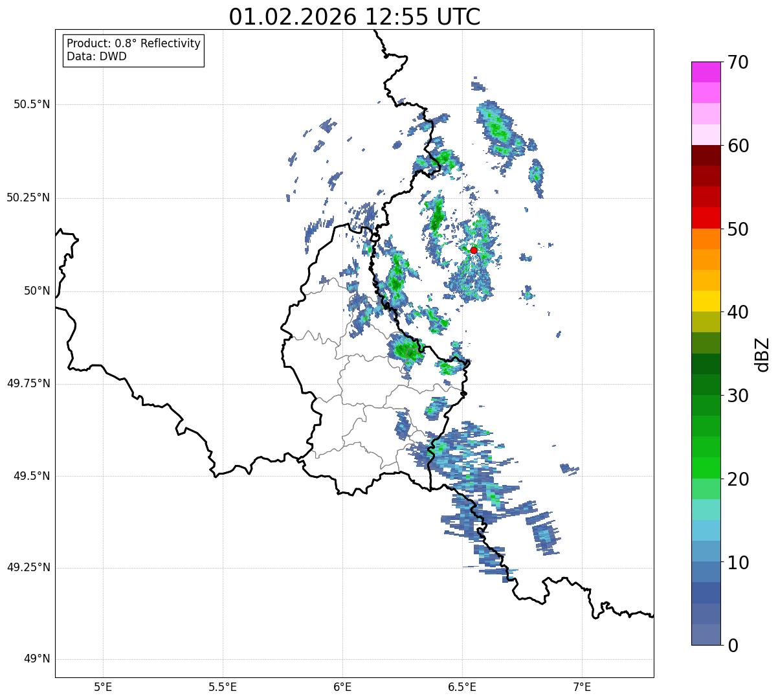778x700 pixels.
Task: Click the 50.25°N latitude label
Action: [28, 198]
